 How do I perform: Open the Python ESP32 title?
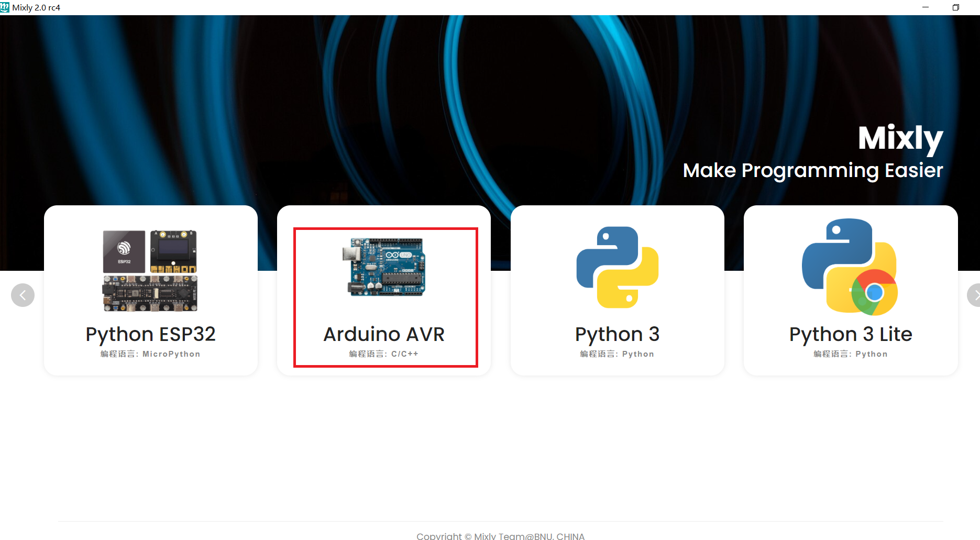[x=151, y=334]
